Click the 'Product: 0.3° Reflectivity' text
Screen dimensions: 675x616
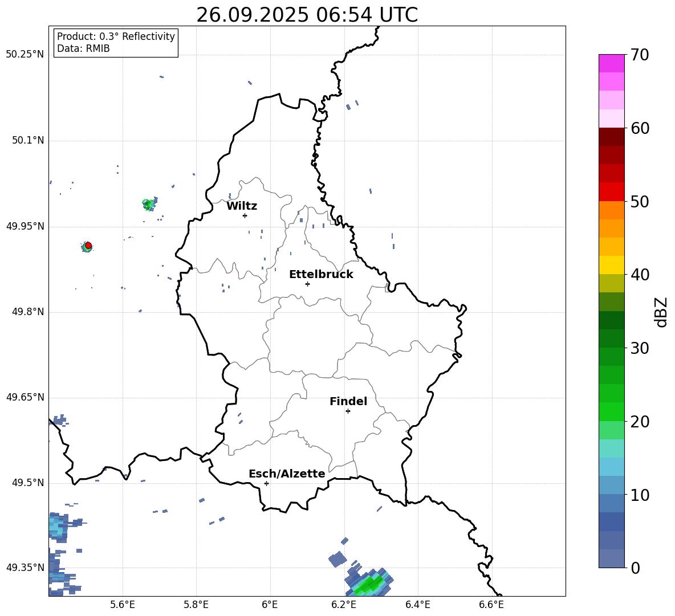[x=116, y=36]
